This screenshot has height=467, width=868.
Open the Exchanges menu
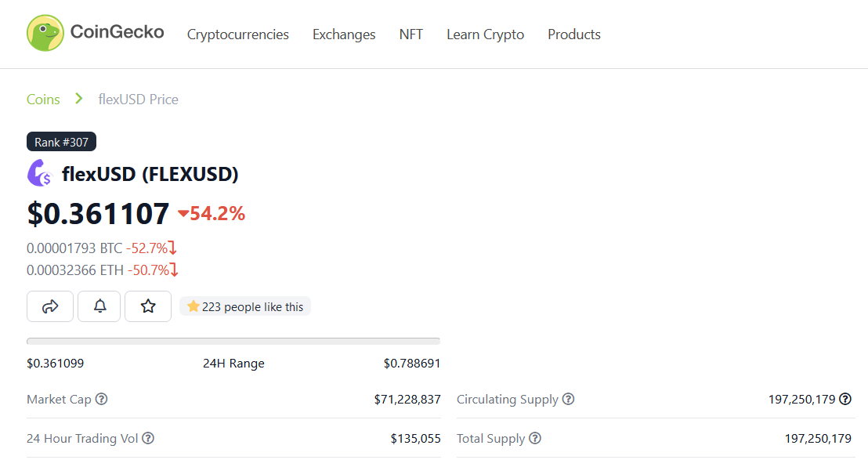click(x=344, y=34)
